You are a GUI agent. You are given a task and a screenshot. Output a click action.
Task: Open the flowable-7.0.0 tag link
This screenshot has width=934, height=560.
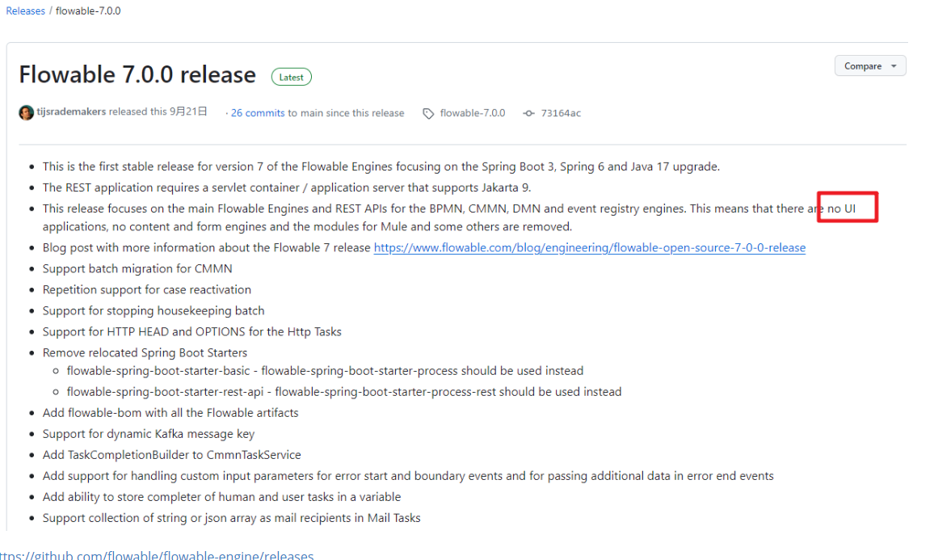[472, 113]
